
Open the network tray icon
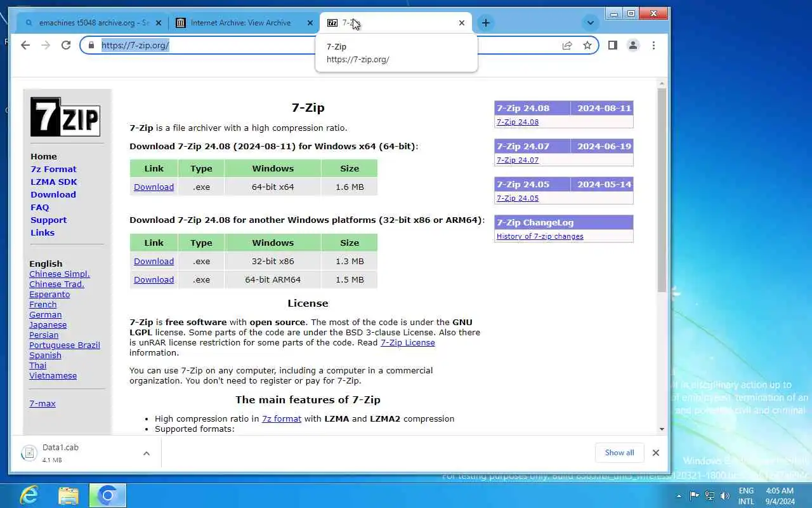[x=710, y=495]
